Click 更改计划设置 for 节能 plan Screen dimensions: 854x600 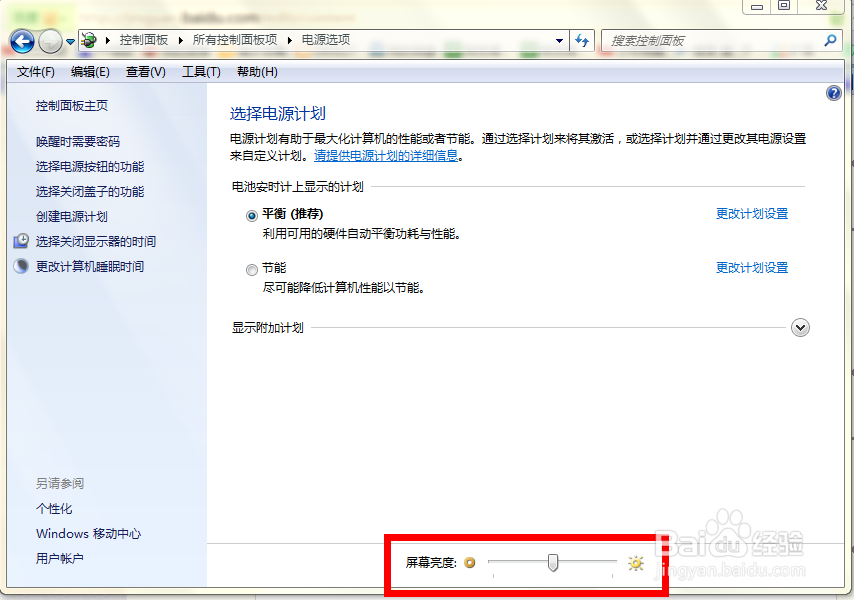click(752, 268)
